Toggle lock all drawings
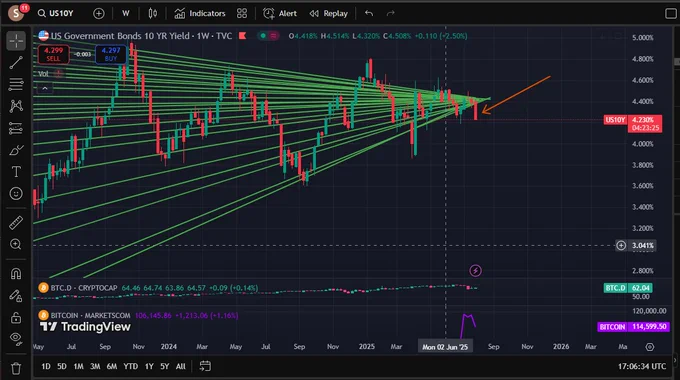The image size is (680, 380). (x=16, y=318)
